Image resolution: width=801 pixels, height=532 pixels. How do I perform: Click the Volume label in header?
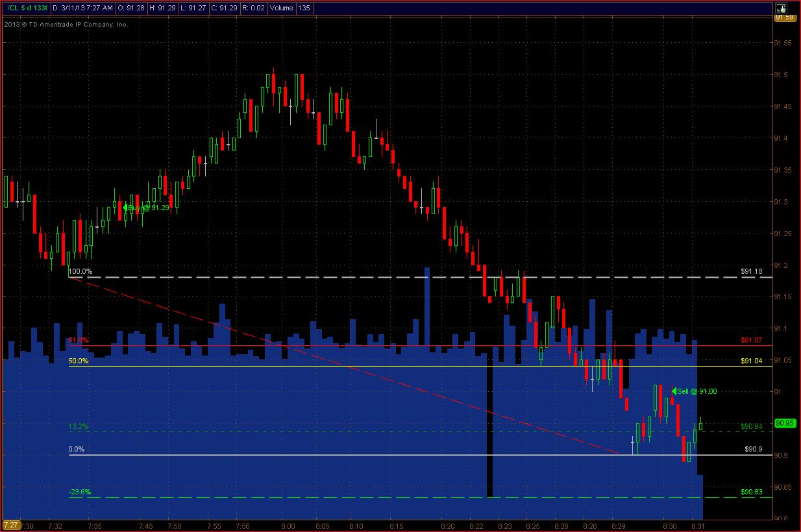[x=281, y=8]
